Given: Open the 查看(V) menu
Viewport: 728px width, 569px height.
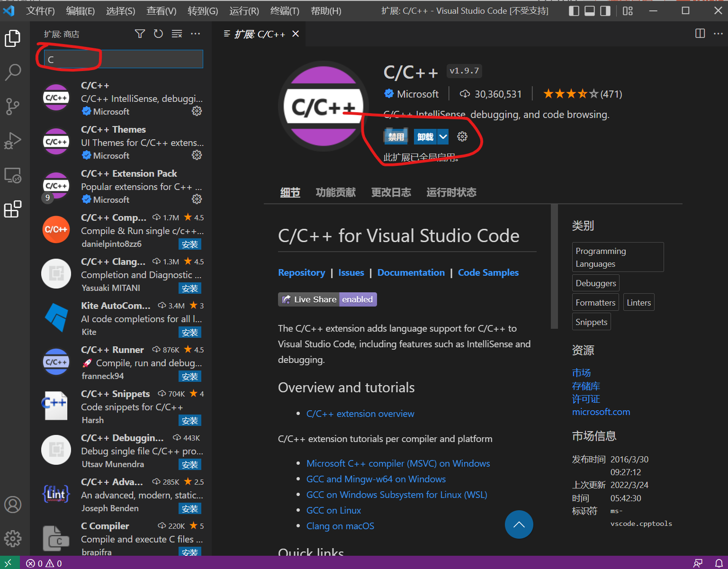Looking at the screenshot, I should tap(162, 11).
